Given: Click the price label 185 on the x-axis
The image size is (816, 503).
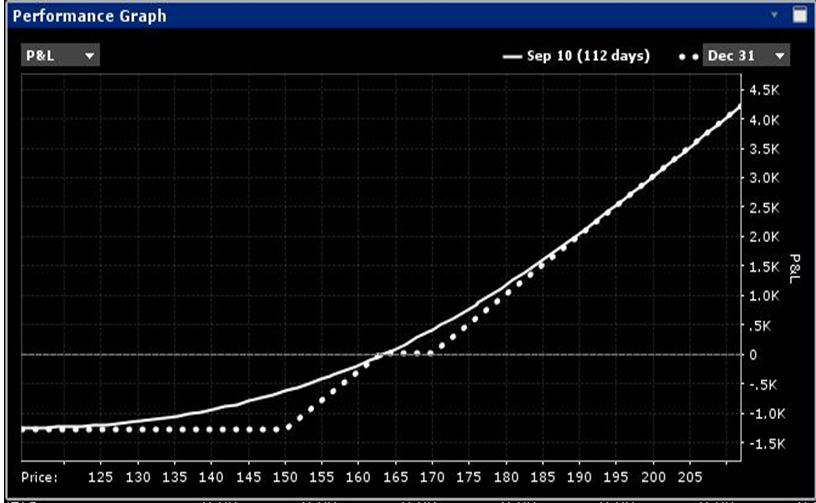Looking at the screenshot, I should [543, 477].
